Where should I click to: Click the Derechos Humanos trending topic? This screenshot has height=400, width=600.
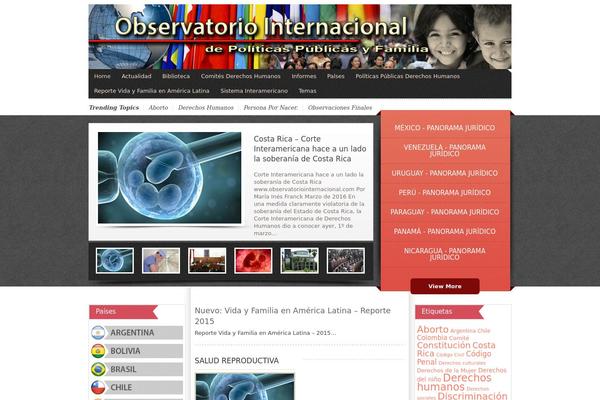tap(205, 108)
